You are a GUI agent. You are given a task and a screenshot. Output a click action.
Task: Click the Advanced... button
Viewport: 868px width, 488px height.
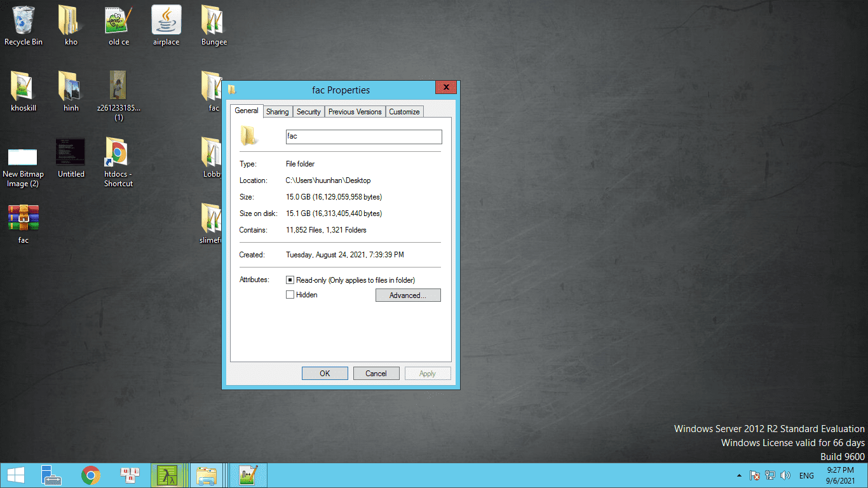[408, 295]
